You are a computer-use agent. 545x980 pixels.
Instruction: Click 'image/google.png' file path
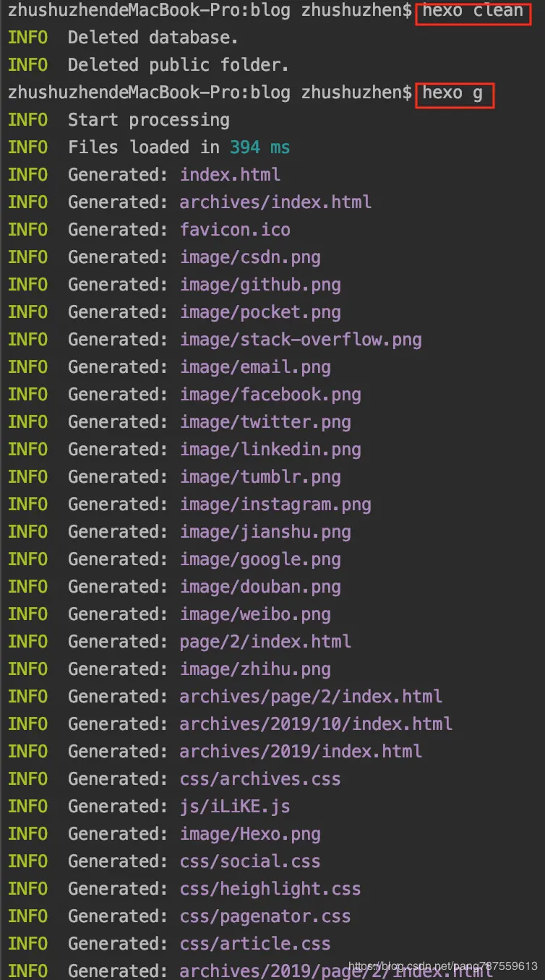(260, 559)
